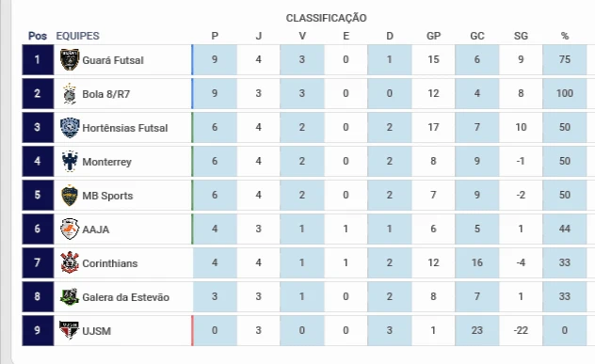Click the AAJA team logo

(70, 229)
